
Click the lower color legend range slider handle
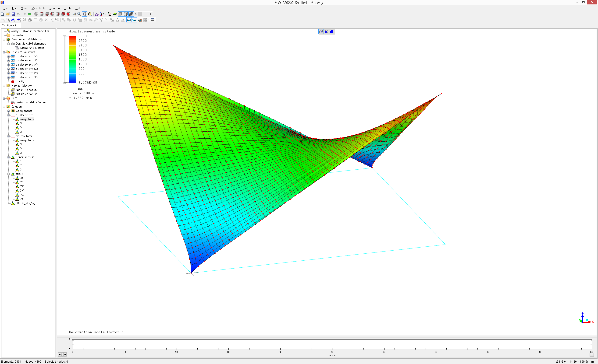(65, 83)
